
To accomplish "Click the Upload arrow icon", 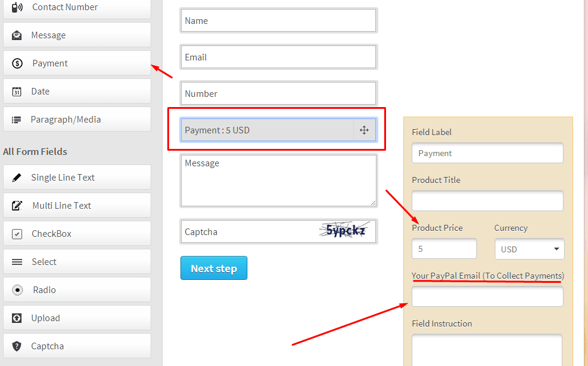I will click(x=17, y=318).
